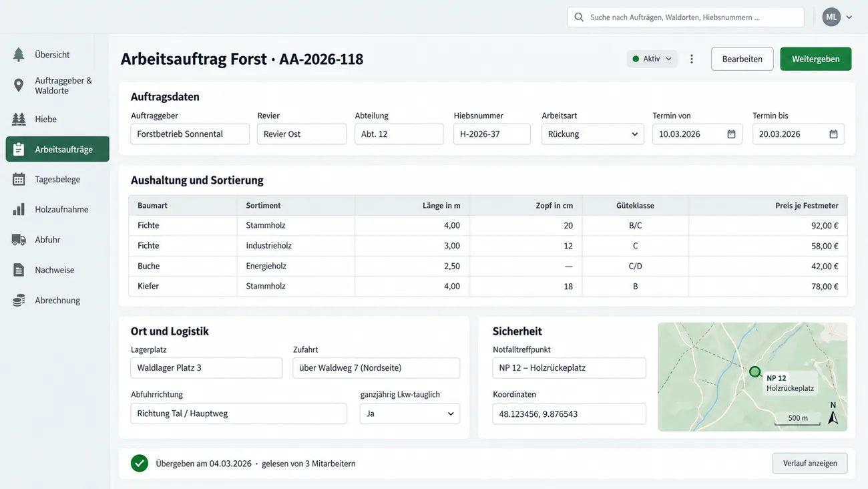The image size is (868, 489).
Task: Click the Buche table cell
Action: (183, 266)
